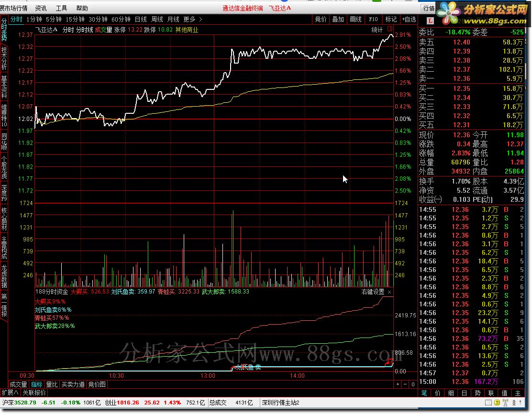The height and width of the screenshot is (414, 532).
Task: Close the 188分时资金 indicator panel
Action: 389,292
